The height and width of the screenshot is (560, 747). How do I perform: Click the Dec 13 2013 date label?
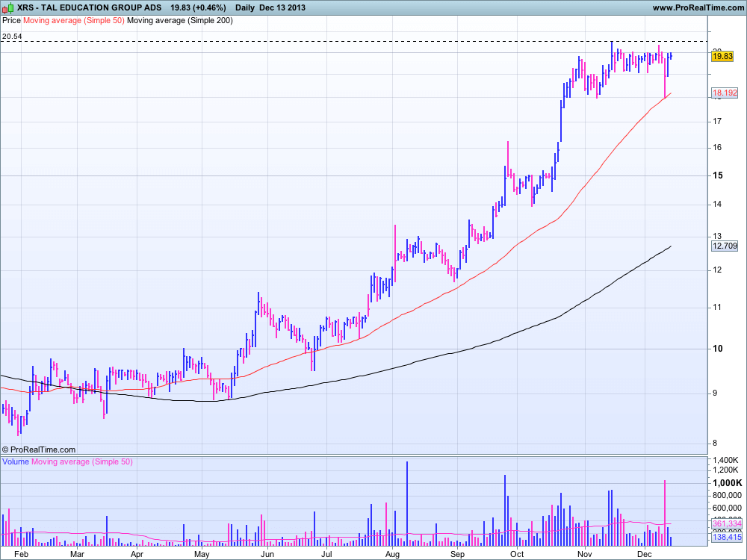pyautogui.click(x=282, y=7)
